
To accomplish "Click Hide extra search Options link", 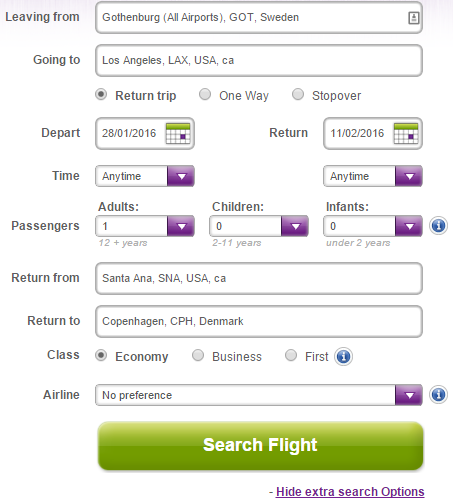I will (350, 492).
